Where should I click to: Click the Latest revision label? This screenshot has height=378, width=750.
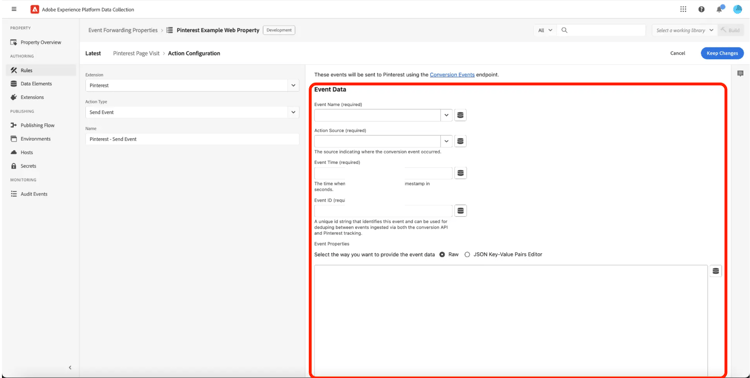[x=93, y=54]
